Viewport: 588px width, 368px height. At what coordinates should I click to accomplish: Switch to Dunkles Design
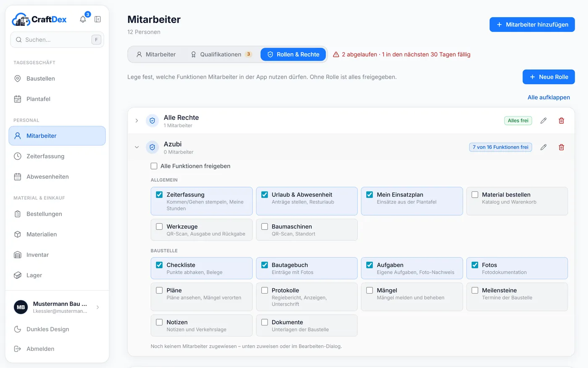57,329
